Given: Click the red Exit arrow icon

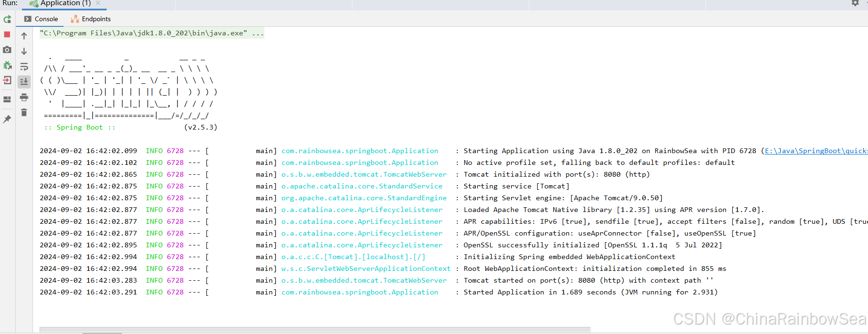Looking at the screenshot, I should (7, 80).
